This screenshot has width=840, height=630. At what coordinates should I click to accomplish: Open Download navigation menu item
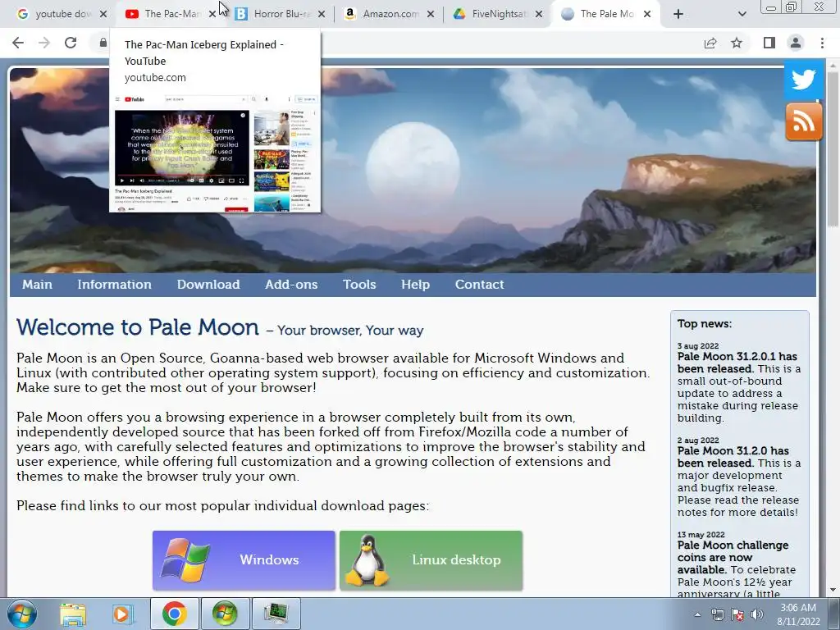pos(208,285)
